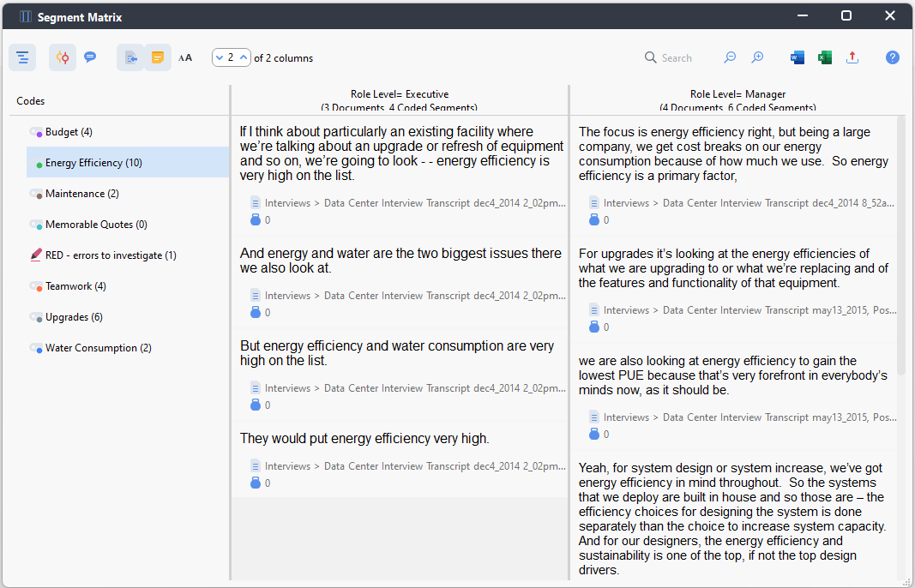The width and height of the screenshot is (915, 588).
Task: Select the Memorable Quotes (0) code
Action: coord(128,225)
